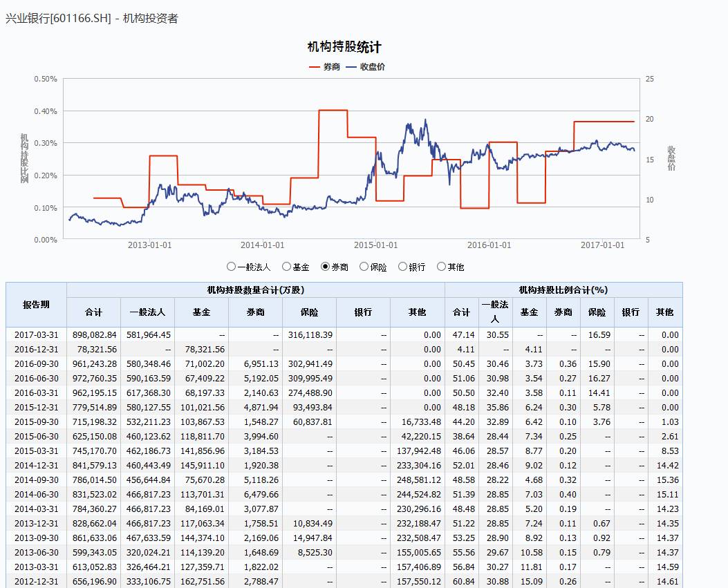Click the 机构持股比例 left axis title
Screen dimensions: 728x588
pos(24,158)
